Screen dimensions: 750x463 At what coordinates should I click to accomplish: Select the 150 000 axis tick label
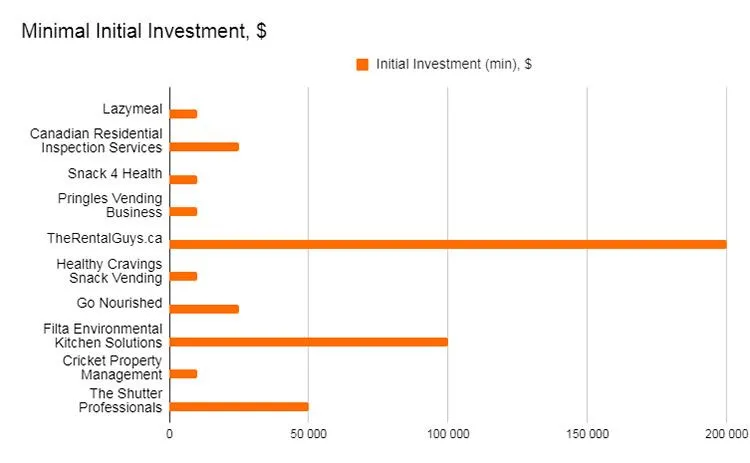click(587, 434)
